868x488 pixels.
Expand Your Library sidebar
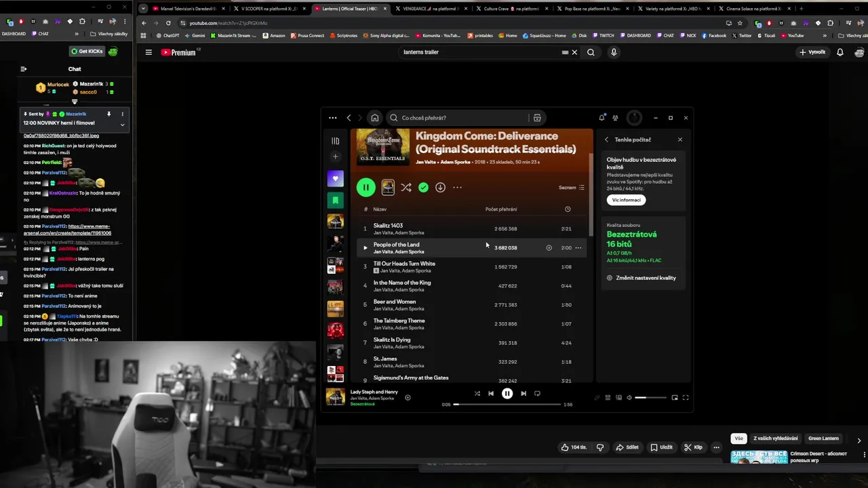335,141
